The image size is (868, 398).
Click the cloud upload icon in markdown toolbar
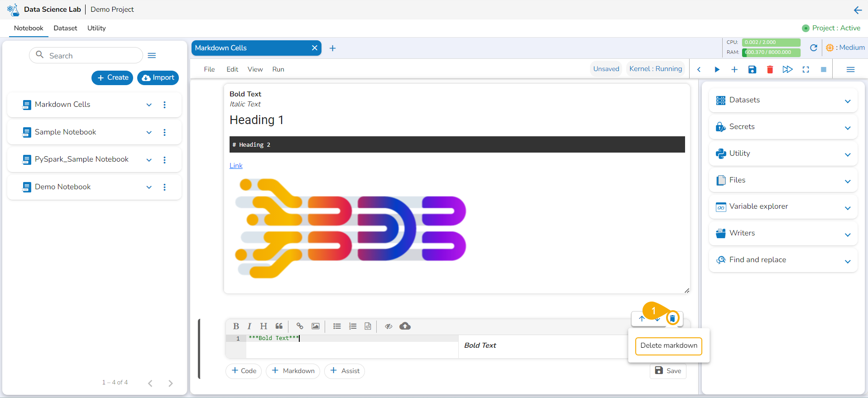click(405, 326)
